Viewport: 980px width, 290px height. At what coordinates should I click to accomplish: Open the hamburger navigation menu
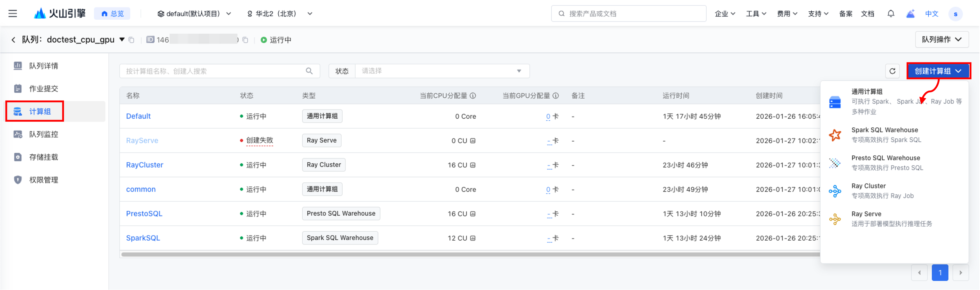pos(13,14)
